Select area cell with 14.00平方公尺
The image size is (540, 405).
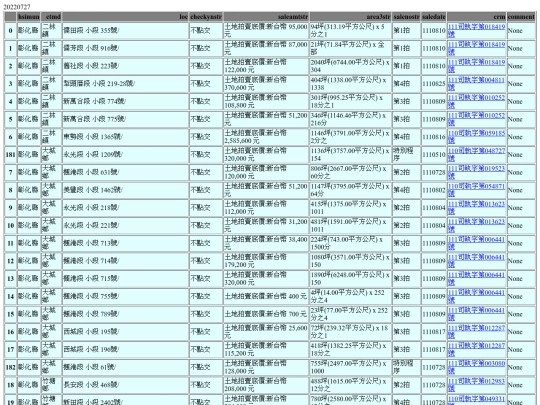coord(351,297)
